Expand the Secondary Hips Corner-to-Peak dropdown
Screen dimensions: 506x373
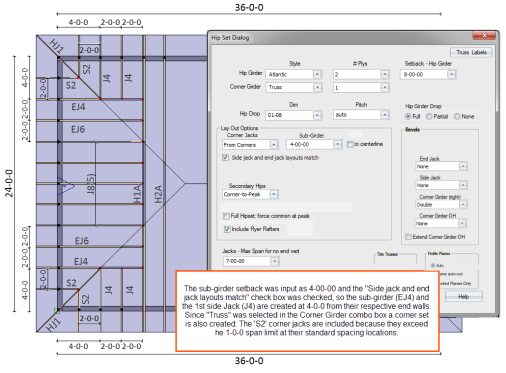[x=274, y=194]
